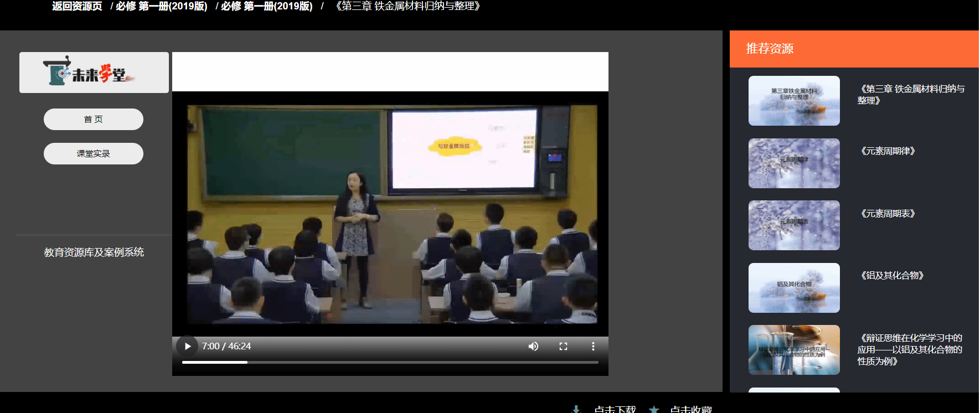This screenshot has height=413, width=980.
Task: Click the 点击下载 link
Action: click(615, 409)
